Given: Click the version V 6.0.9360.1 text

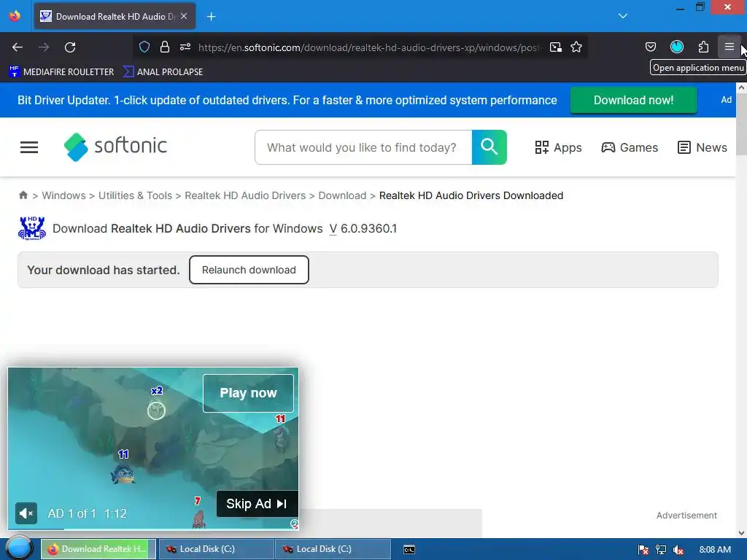Looking at the screenshot, I should coord(363,228).
